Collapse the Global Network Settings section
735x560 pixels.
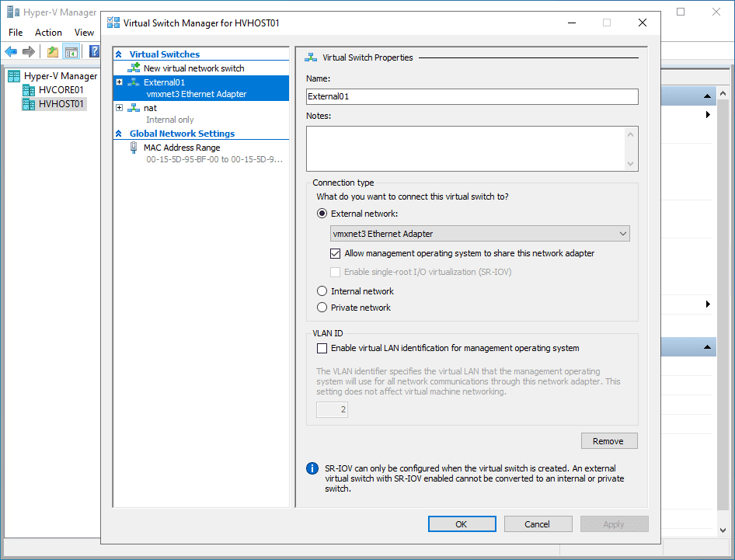[119, 134]
